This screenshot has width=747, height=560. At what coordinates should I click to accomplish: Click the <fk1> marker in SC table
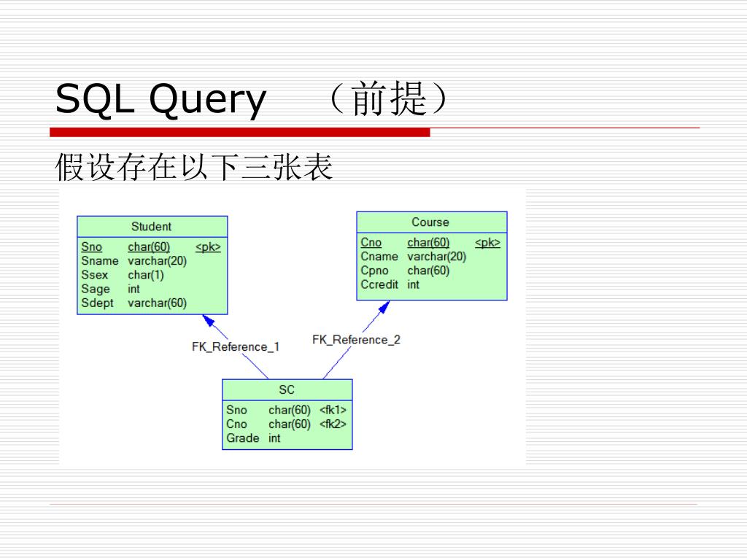click(x=333, y=410)
